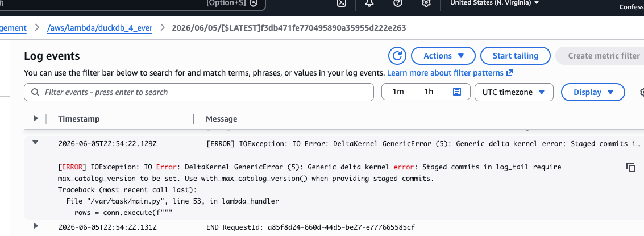Open the United States (N. Virginia) region menu
The height and width of the screenshot is (236, 644).
pyautogui.click(x=495, y=3)
